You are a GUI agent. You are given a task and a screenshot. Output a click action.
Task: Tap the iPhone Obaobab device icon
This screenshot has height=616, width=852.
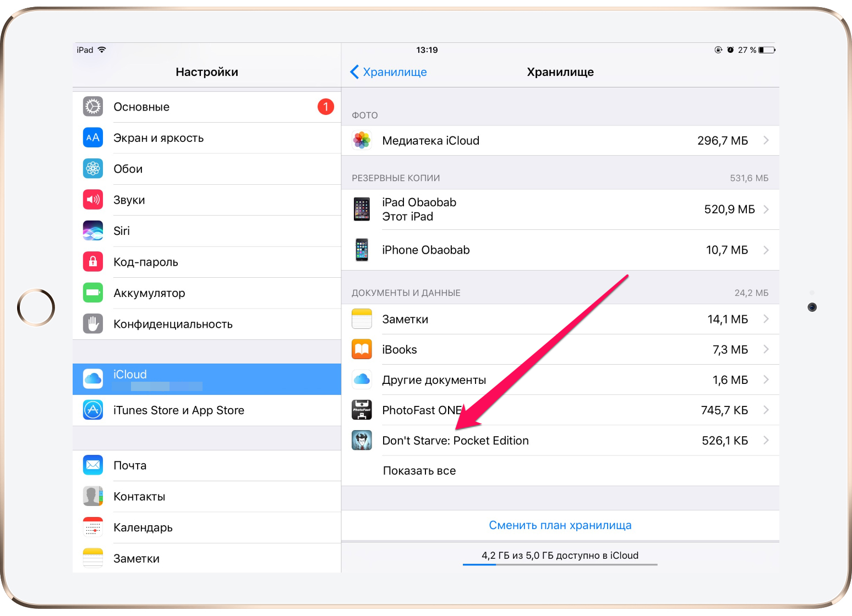(x=362, y=250)
